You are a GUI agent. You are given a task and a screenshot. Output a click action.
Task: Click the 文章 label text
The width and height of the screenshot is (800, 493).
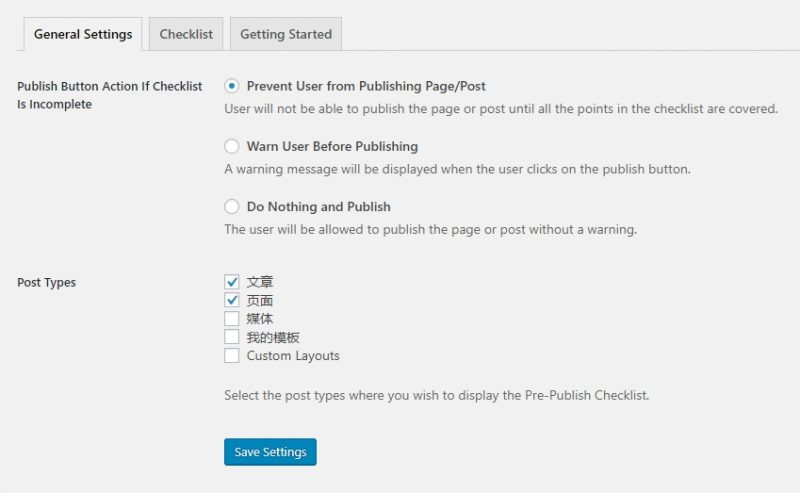point(260,282)
